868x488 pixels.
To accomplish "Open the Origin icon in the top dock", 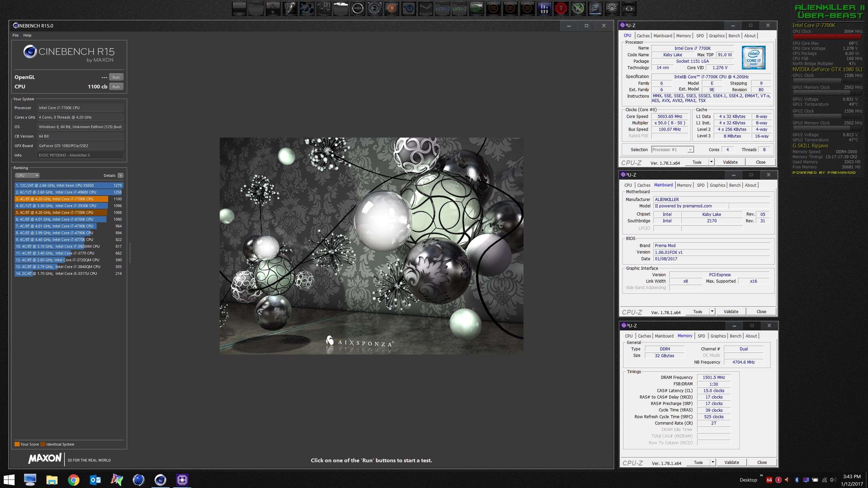I will 392,8.
